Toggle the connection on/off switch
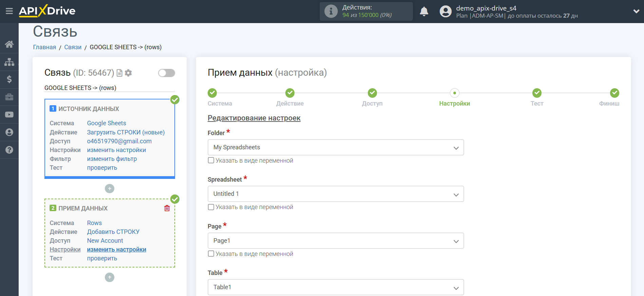 (x=167, y=73)
